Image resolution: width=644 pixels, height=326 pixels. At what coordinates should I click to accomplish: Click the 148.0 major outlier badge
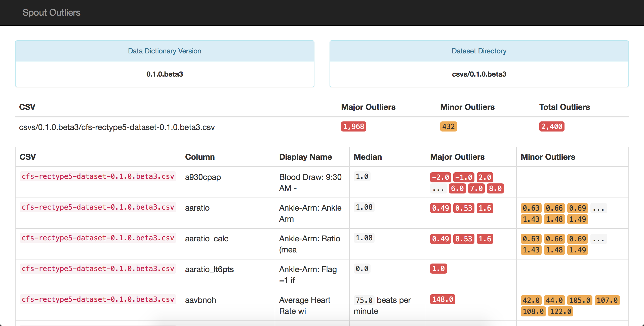click(x=442, y=299)
